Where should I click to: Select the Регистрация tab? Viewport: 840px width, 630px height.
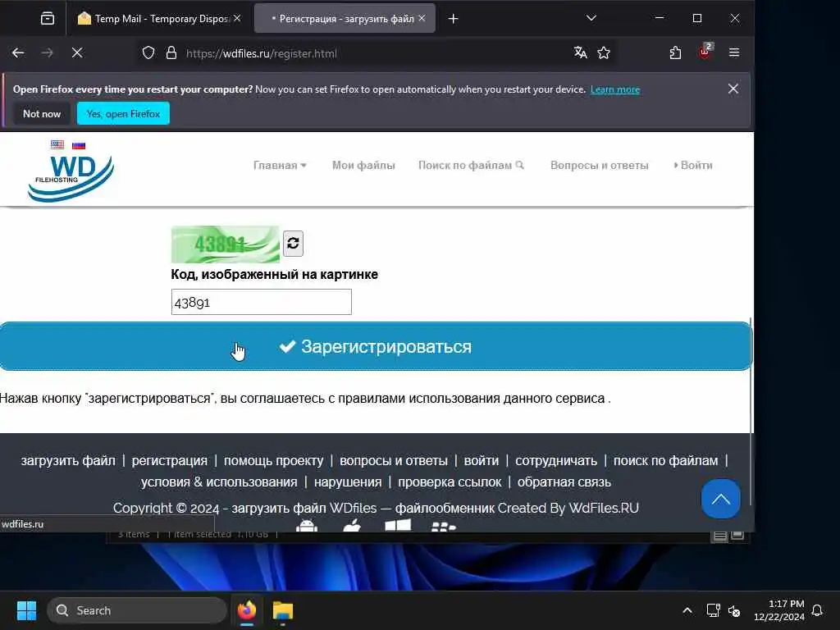pyautogui.click(x=345, y=19)
